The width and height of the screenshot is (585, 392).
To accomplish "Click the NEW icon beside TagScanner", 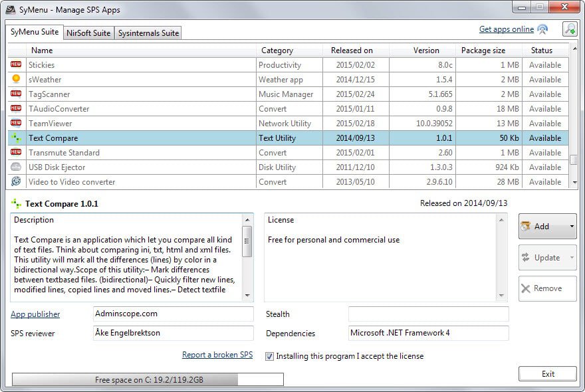I will (x=16, y=94).
